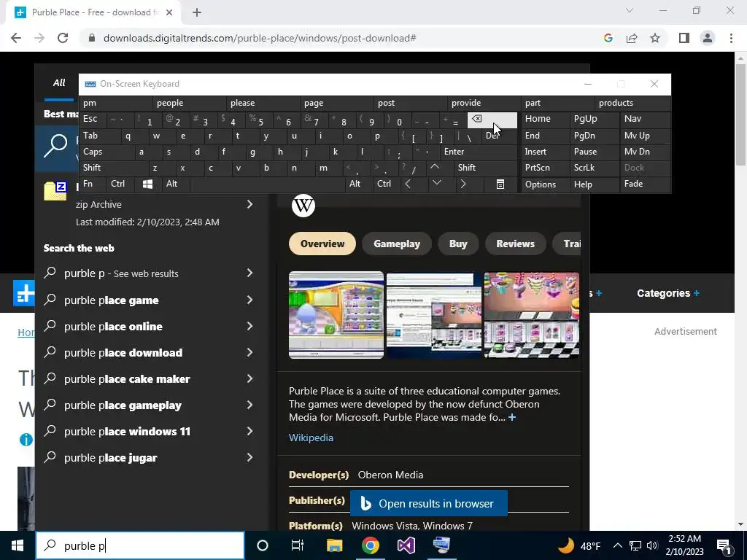Open a new Chrome tab with plus icon
The height and width of the screenshot is (560, 747).
pyautogui.click(x=197, y=12)
